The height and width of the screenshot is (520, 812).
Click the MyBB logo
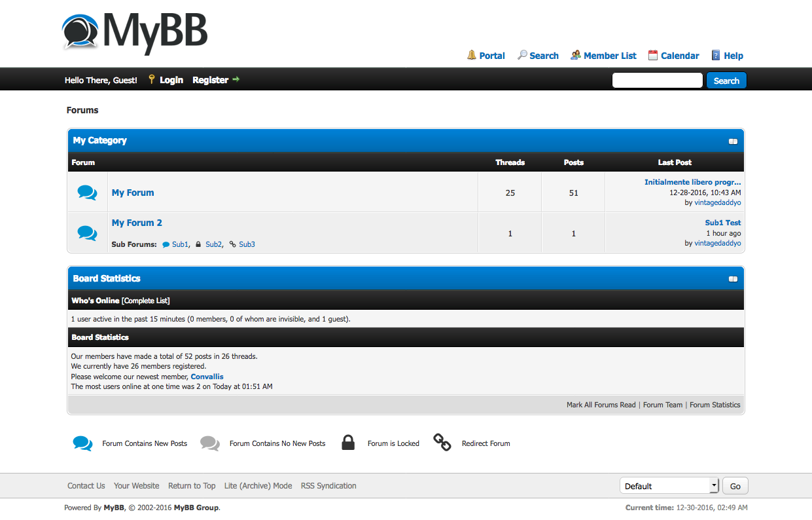point(135,33)
